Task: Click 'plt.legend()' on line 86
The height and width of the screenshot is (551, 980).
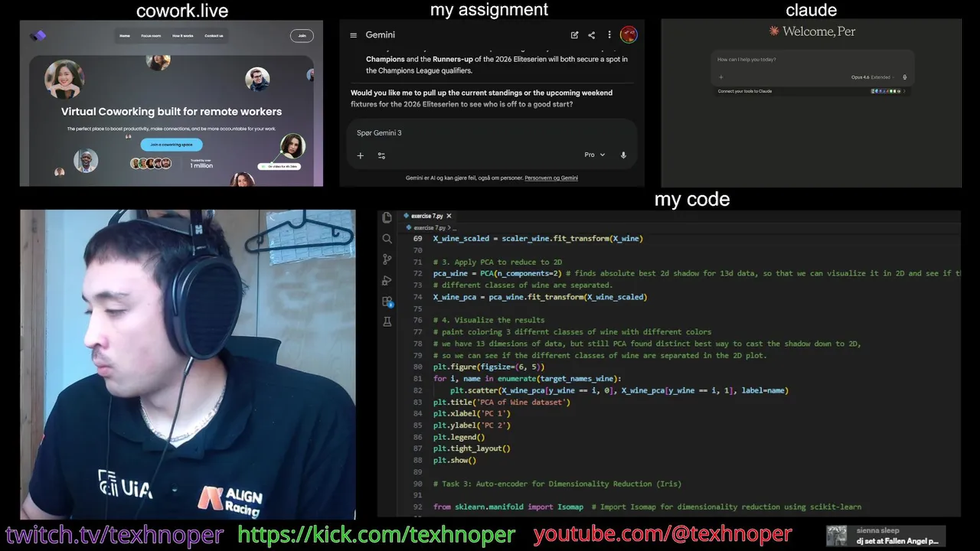Action: point(459,437)
